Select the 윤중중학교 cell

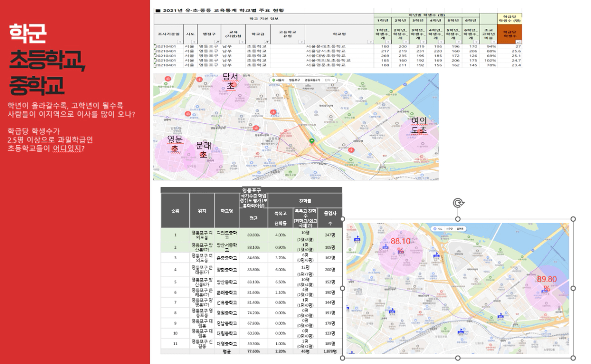point(227,258)
